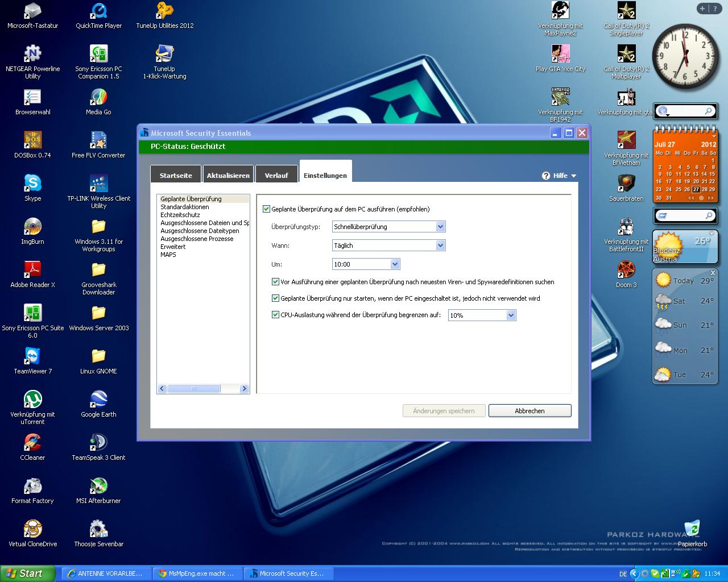The width and height of the screenshot is (728, 582).
Task: Toggle 'Vor Ausführung' definitions search checkbox
Action: [x=276, y=281]
